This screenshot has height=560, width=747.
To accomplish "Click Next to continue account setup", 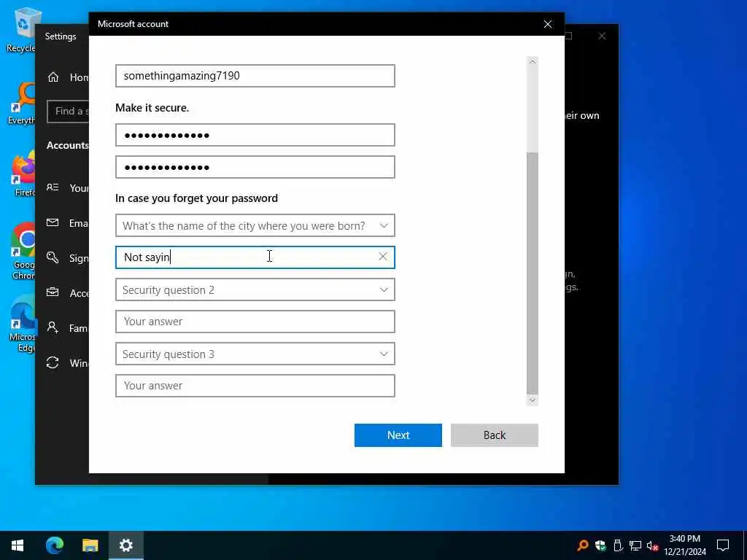I will [398, 435].
